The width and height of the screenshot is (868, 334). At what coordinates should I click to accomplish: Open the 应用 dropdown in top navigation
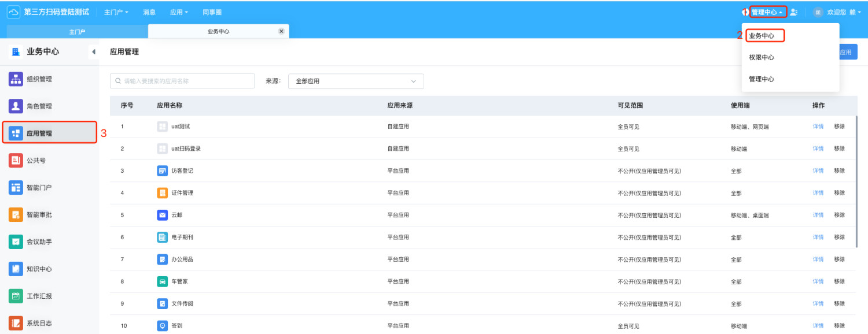179,12
